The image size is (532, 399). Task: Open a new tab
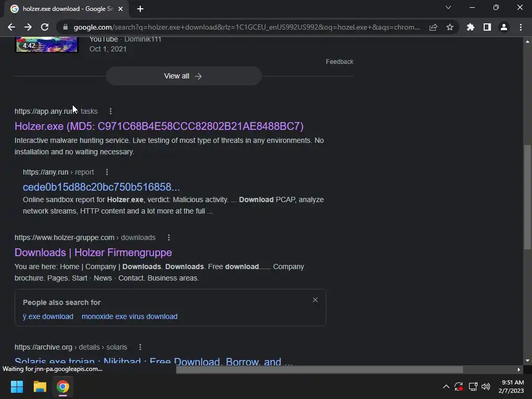[140, 9]
